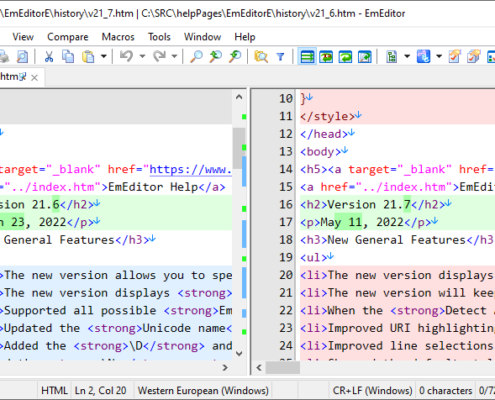This screenshot has height=400, width=495.
Task: Click 'Updated the <strong>Unicode name' line
Action: point(116,328)
